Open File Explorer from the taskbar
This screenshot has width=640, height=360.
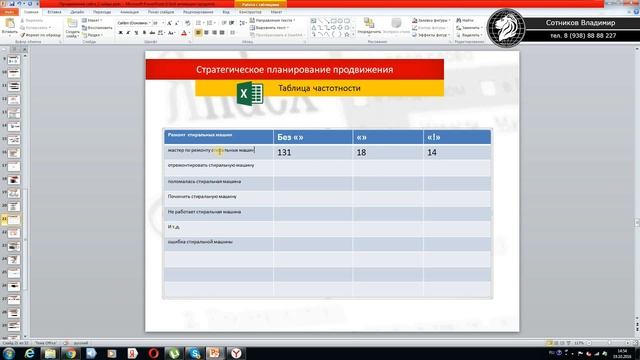(x=50, y=353)
